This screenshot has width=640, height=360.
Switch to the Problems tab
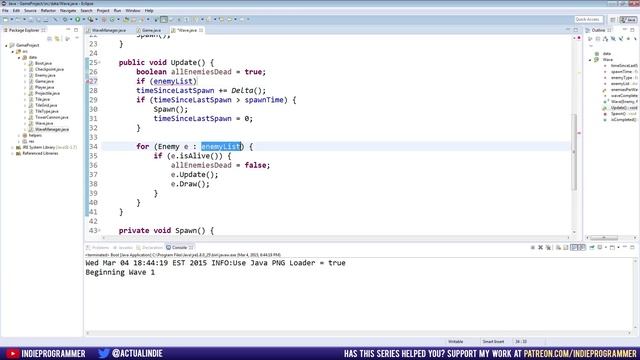(100, 248)
